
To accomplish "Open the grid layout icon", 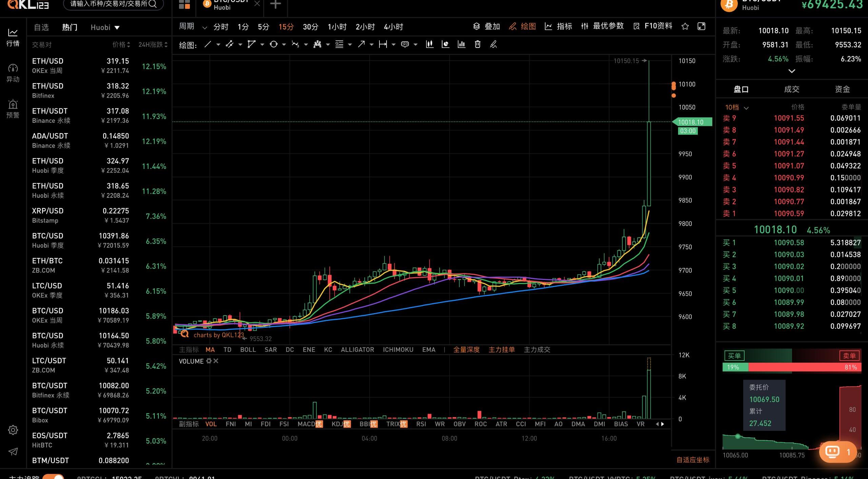I will coord(184,4).
